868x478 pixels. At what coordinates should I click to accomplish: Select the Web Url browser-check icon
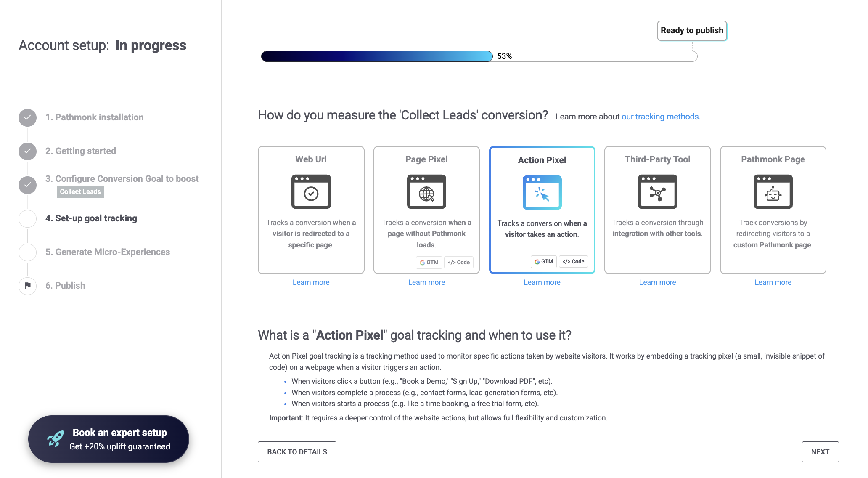(311, 192)
